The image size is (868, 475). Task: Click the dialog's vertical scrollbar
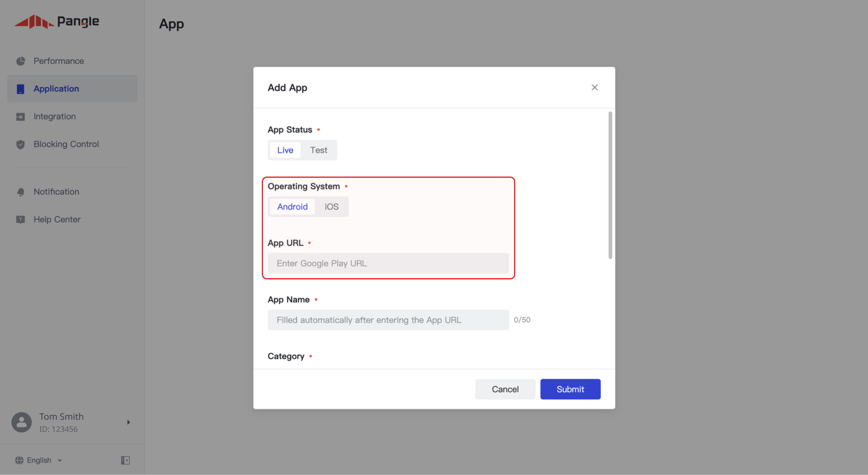pos(610,185)
